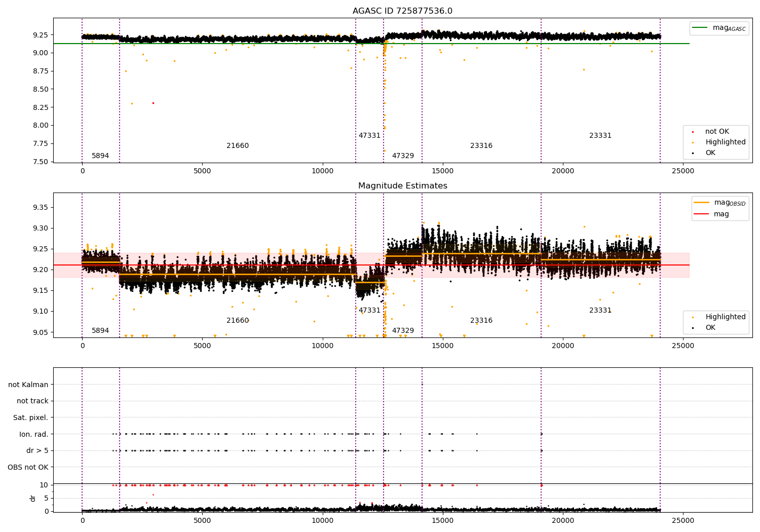Click obsid label 47331 in Magnitude Estimates plot
760x532 pixels.
coord(369,311)
